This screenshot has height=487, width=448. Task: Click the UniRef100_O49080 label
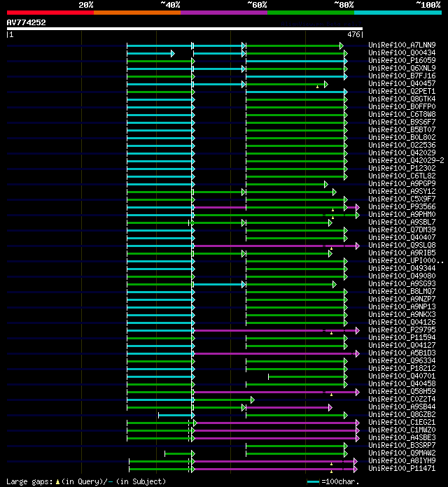(402, 276)
